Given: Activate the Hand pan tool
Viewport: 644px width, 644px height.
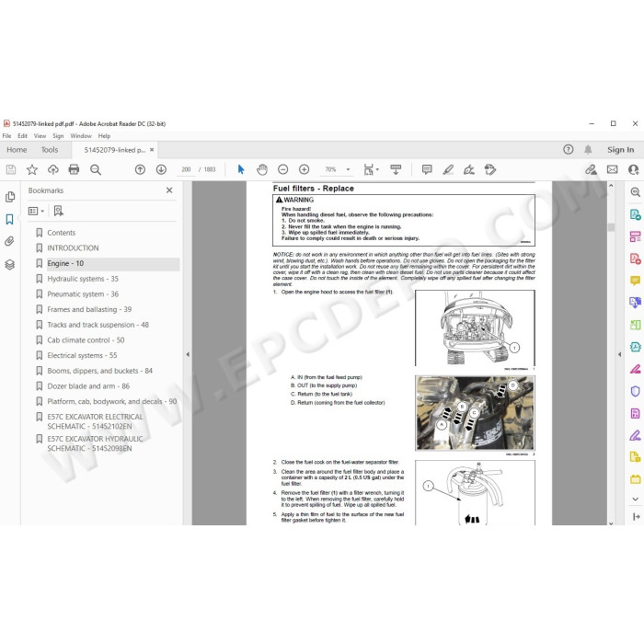Looking at the screenshot, I should (x=261, y=169).
